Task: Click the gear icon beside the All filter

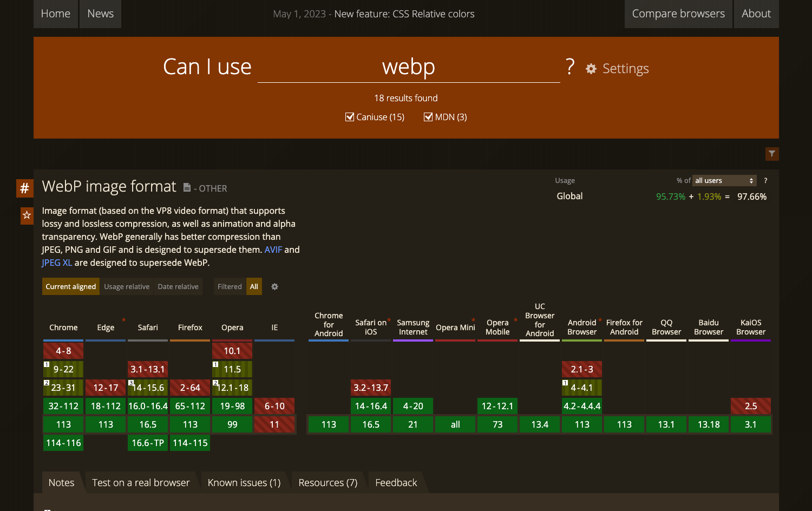Action: 274,287
